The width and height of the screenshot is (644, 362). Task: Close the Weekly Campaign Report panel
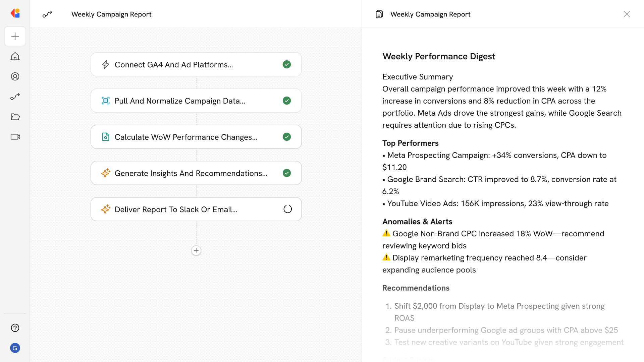coord(627,14)
